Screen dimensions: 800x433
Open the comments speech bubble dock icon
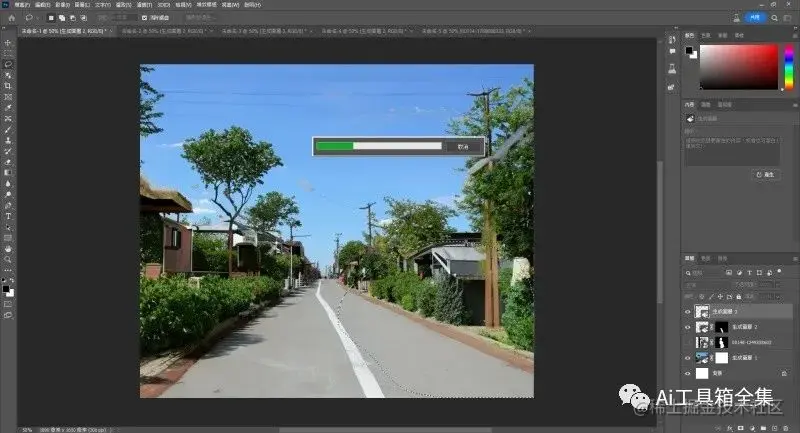tap(672, 52)
